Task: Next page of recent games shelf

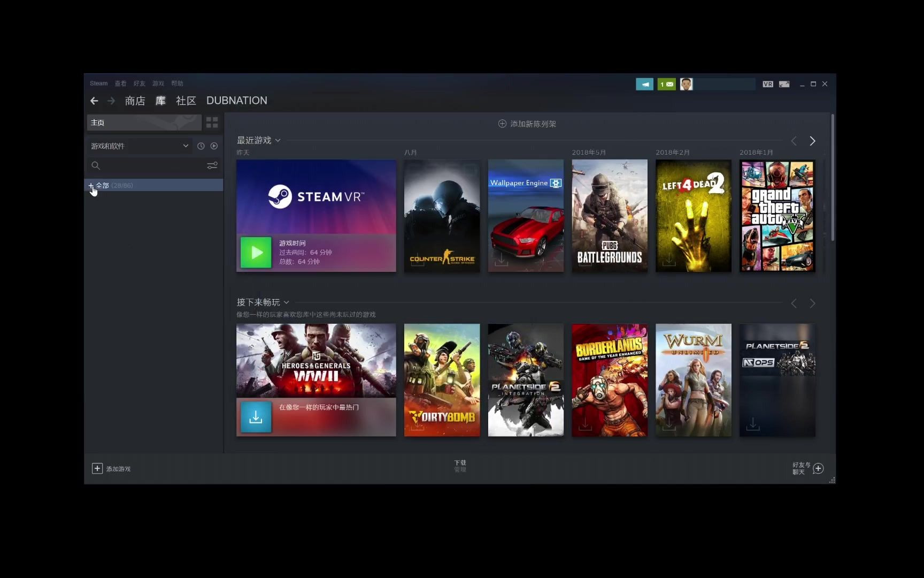Action: point(812,141)
